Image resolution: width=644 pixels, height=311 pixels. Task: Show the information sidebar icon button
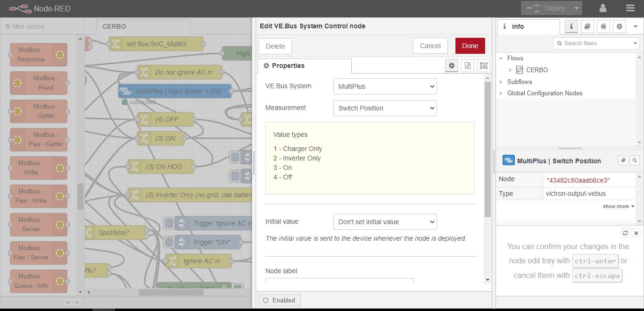coord(571,26)
